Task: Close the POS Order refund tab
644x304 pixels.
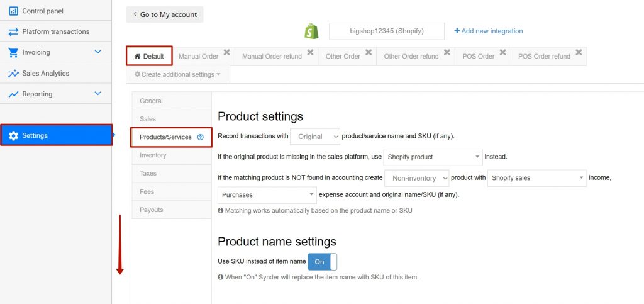Action: [579, 53]
